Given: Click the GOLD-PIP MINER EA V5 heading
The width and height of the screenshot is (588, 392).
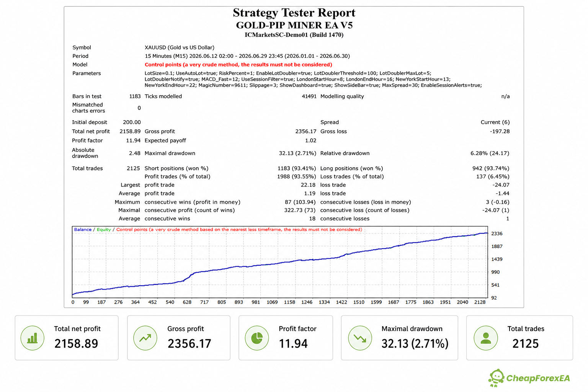Looking at the screenshot, I should 294,25.
